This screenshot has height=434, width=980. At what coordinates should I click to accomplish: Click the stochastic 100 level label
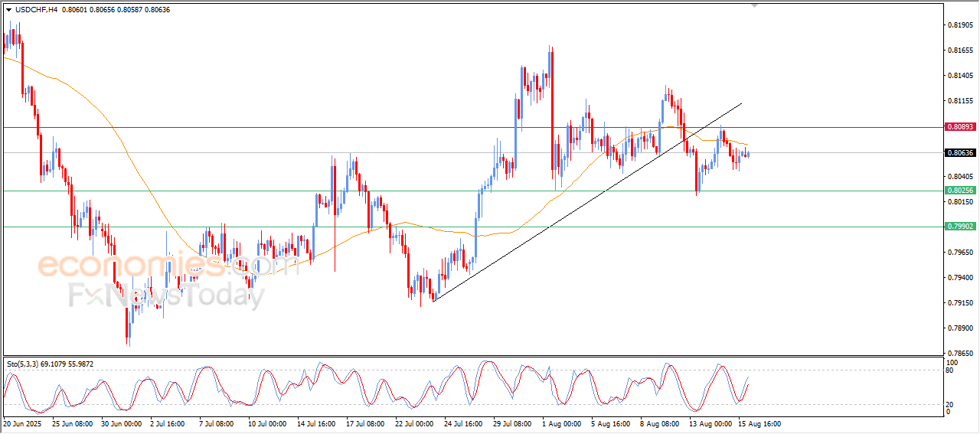[953, 362]
